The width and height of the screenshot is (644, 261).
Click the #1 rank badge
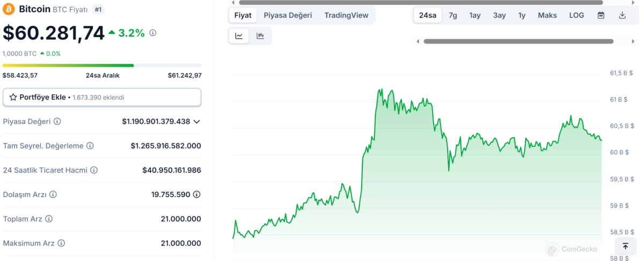click(98, 9)
